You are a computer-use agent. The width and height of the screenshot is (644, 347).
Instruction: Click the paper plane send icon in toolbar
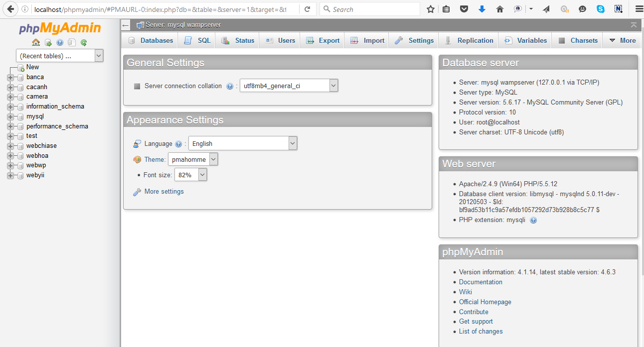pyautogui.click(x=546, y=9)
